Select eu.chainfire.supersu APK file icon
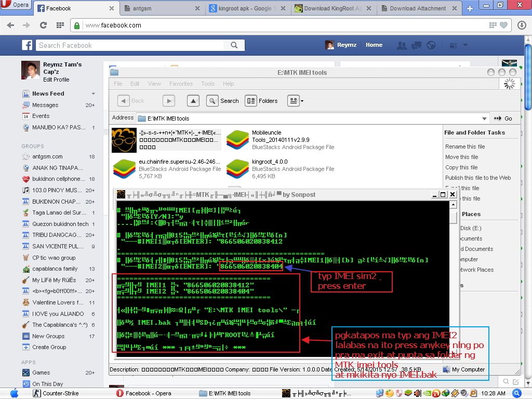This screenshot has width=532, height=399. [x=124, y=169]
